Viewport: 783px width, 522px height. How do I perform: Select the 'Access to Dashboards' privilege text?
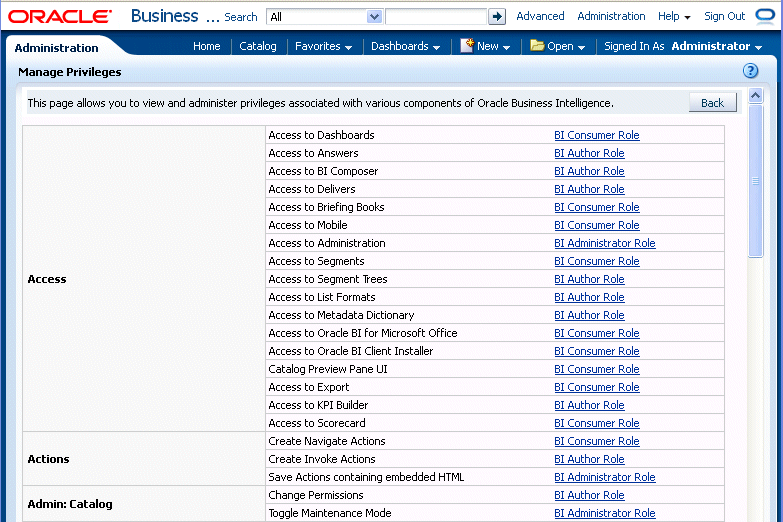(x=321, y=135)
